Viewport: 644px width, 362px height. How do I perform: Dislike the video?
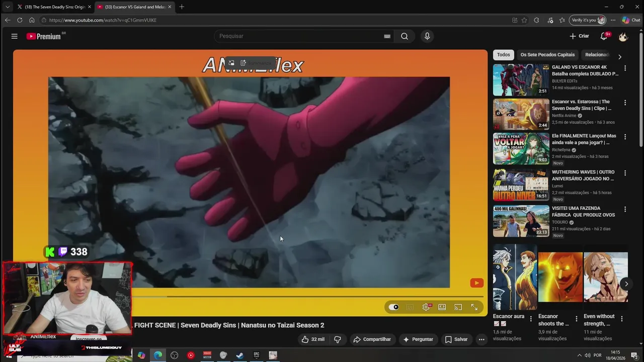[338, 339]
